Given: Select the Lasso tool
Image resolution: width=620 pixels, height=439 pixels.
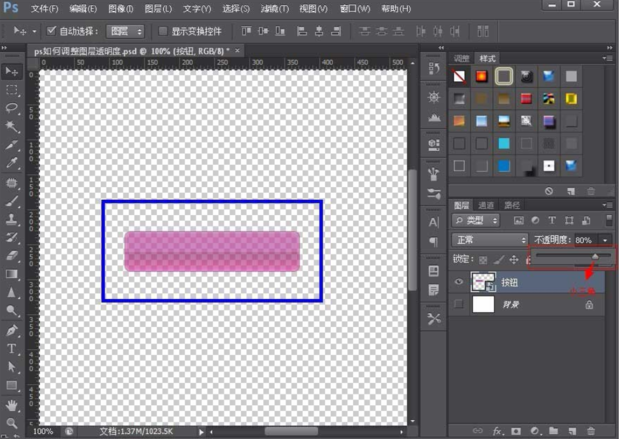Looking at the screenshot, I should pos(11,108).
